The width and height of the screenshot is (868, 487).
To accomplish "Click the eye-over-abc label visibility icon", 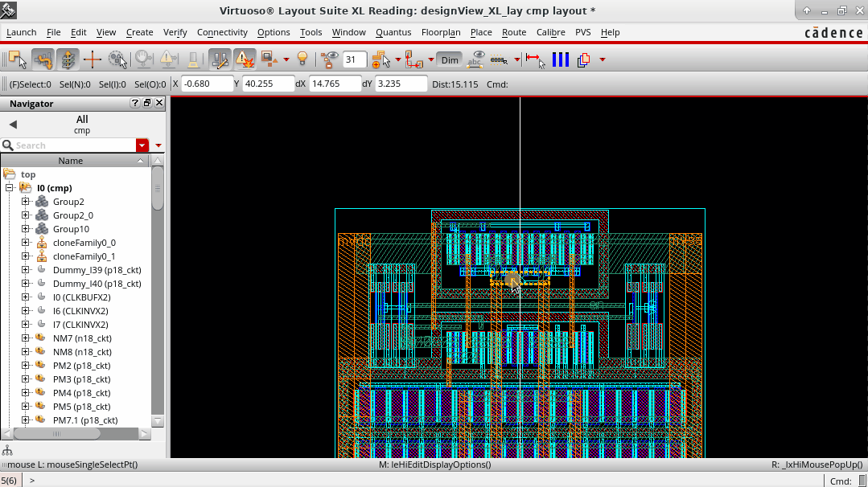I will tap(475, 59).
